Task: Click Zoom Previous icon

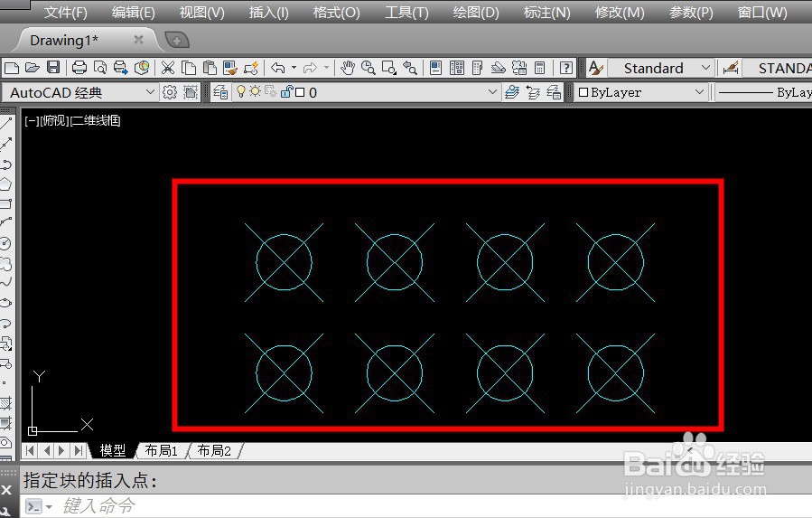Action: 410,68
